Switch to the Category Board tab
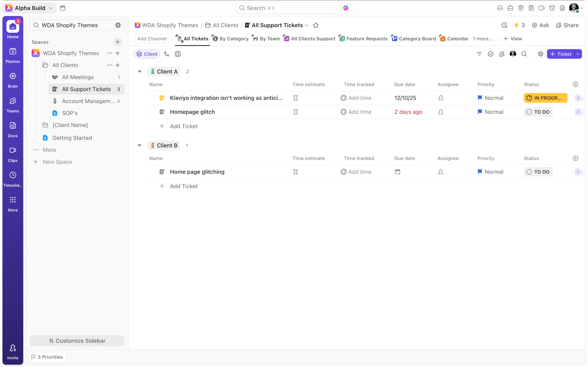 click(413, 39)
